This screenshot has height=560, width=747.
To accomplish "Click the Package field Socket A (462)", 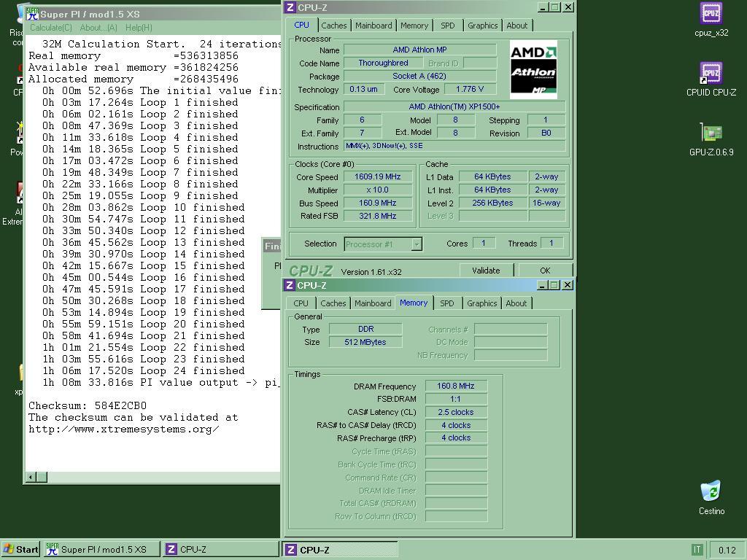I will click(419, 76).
